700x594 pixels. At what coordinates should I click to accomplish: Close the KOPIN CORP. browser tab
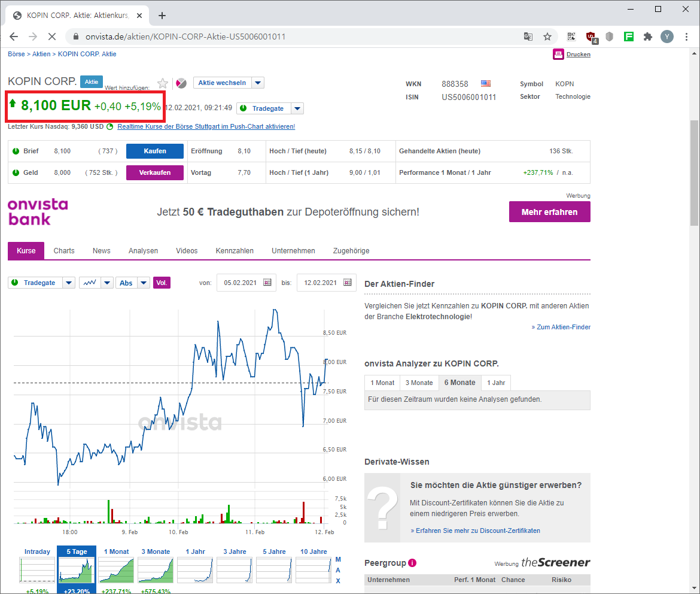[x=139, y=16]
